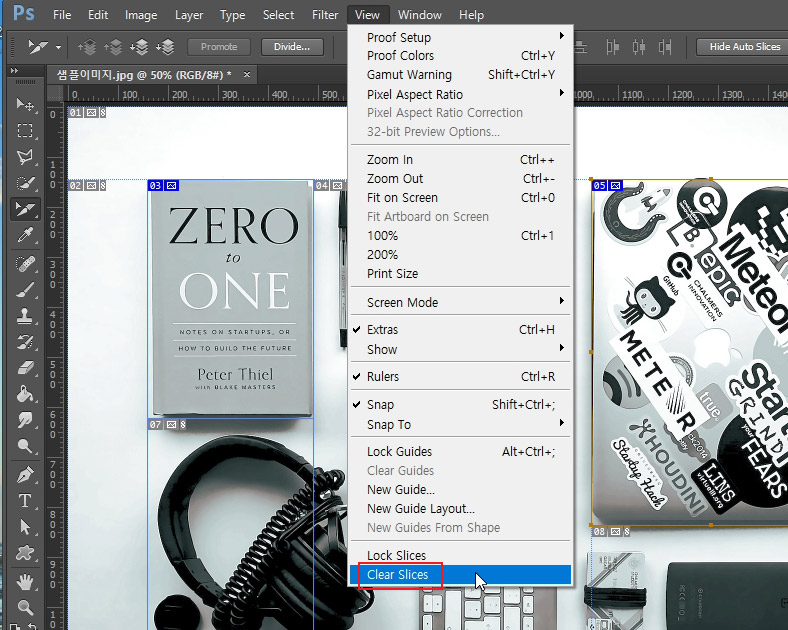Expand Show submenu

click(x=460, y=349)
